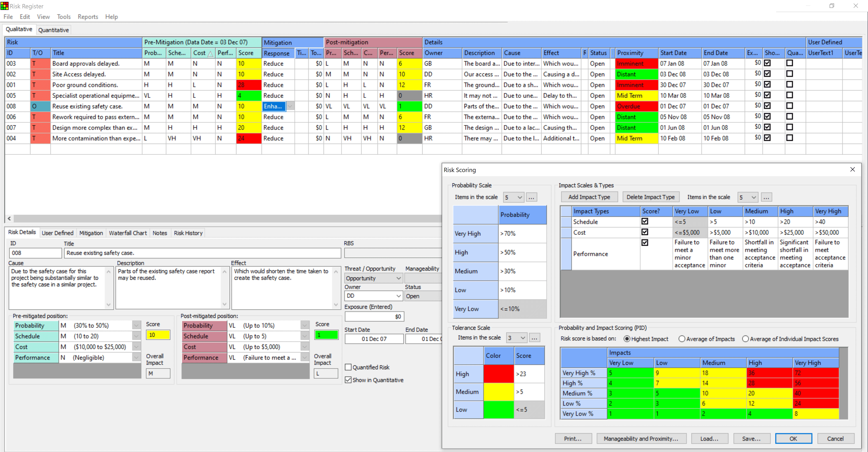Screen dimensions: 868x452
Task: Restore down the main window
Action: click(832, 6)
